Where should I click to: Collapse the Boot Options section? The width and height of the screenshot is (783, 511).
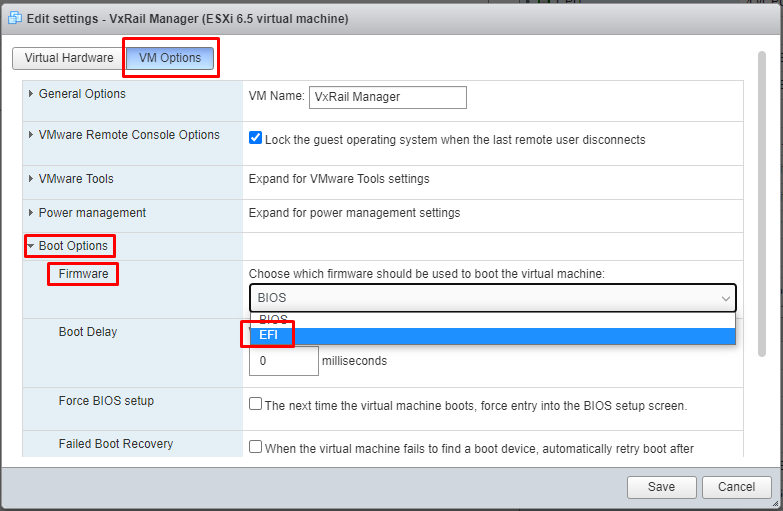point(72,246)
